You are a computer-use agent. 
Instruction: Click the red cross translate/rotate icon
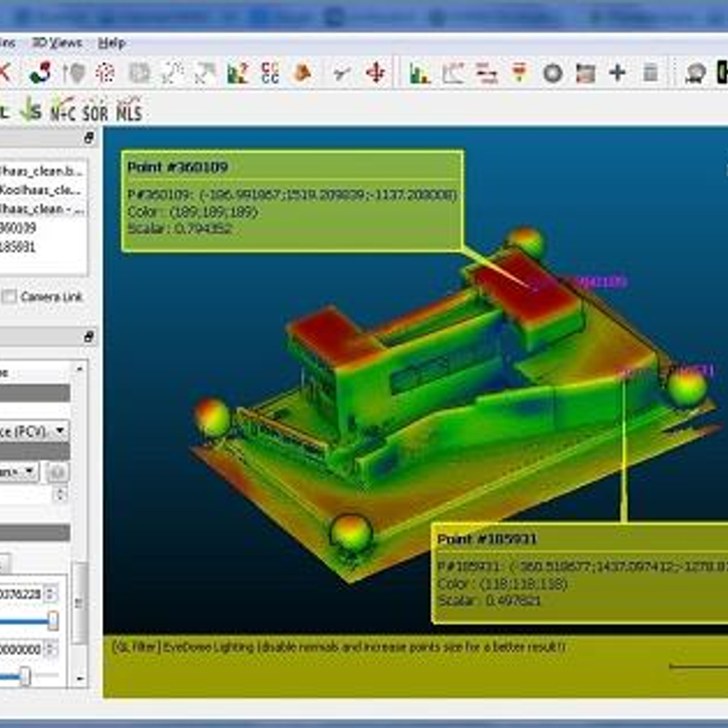coord(376,73)
